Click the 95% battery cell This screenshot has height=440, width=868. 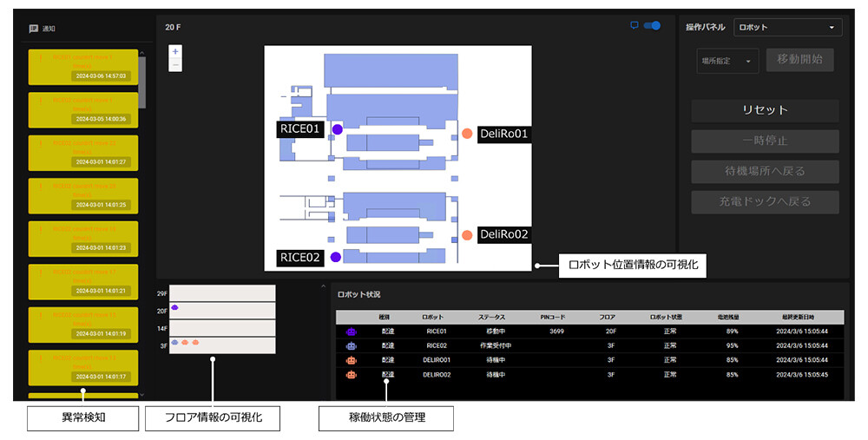click(x=733, y=346)
